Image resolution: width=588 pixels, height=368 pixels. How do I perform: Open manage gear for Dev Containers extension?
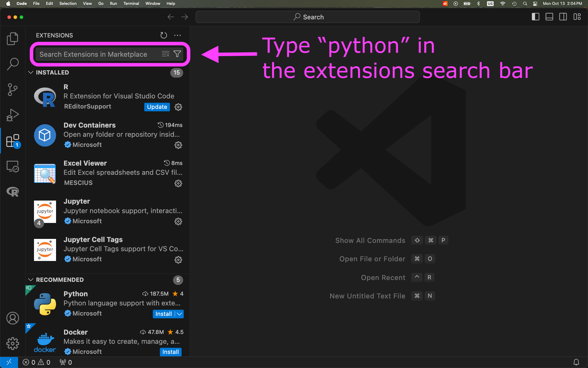click(x=178, y=145)
